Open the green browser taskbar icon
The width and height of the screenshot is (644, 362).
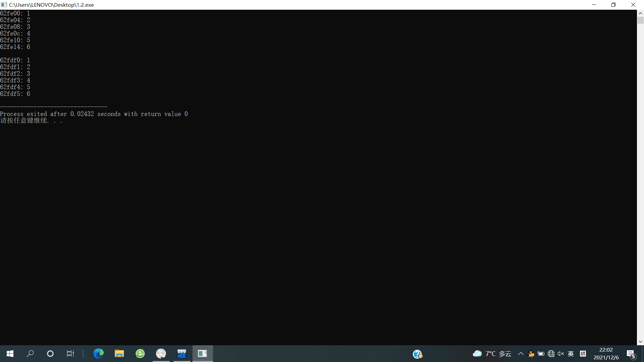point(140,354)
